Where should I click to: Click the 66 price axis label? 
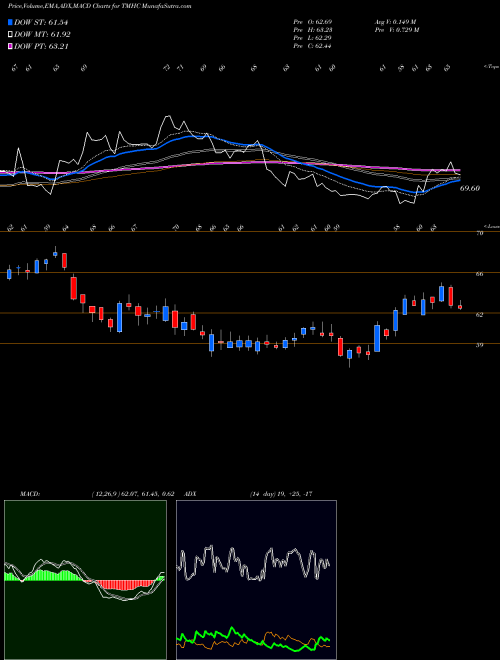pyautogui.click(x=479, y=274)
